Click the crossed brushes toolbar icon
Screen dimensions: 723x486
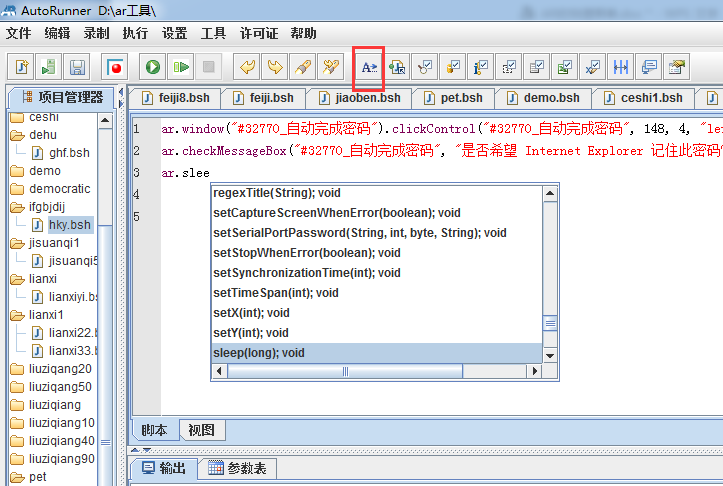click(x=331, y=67)
